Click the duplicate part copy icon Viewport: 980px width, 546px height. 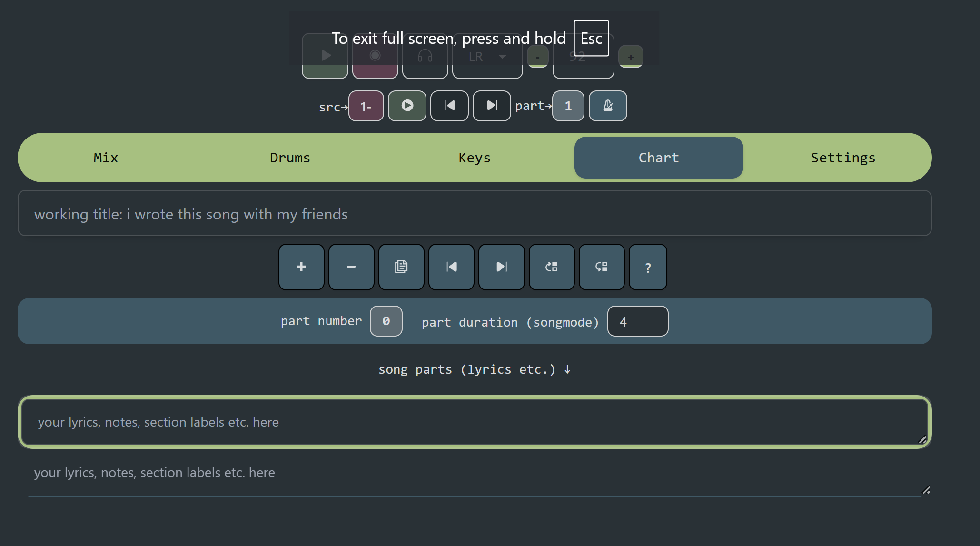(x=401, y=267)
